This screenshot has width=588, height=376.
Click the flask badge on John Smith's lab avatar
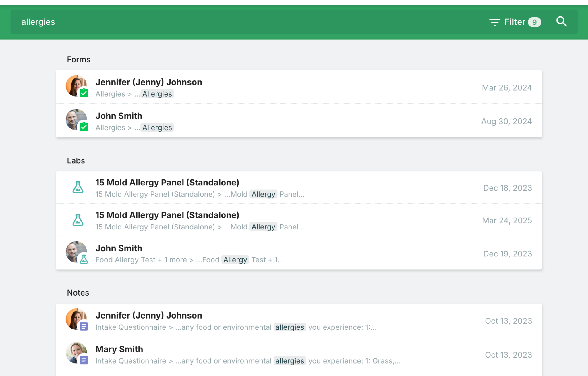pos(84,259)
